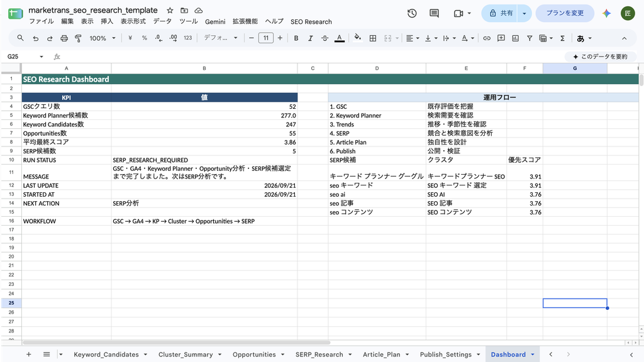Select the cell containing SERP_RESEARCH_REQUIRED
Image resolution: width=644 pixels, height=362 pixels.
tap(204, 160)
